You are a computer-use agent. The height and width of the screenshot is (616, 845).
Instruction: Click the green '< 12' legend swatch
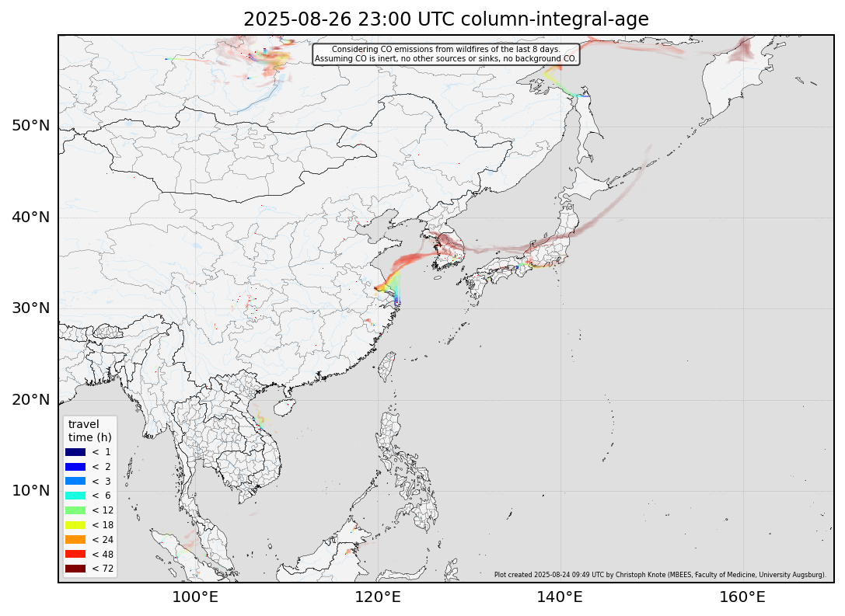click(75, 510)
